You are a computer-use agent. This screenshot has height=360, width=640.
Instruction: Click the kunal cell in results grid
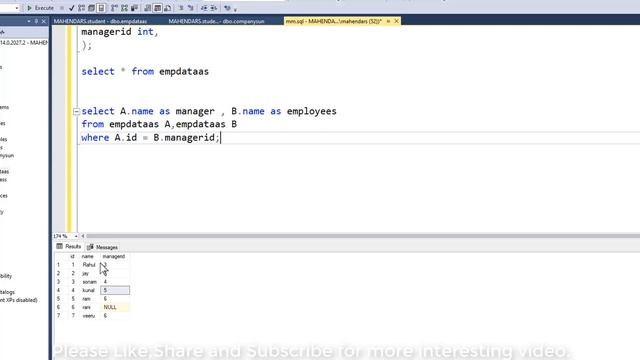point(90,290)
